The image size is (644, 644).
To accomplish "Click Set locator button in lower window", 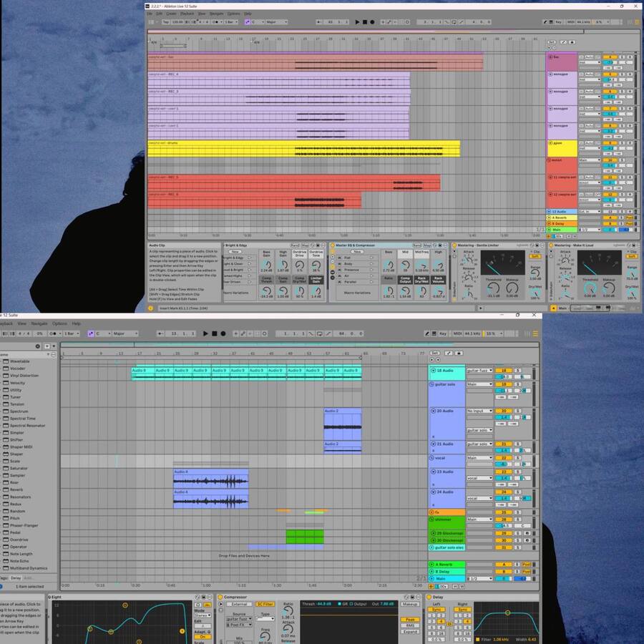I will pos(434,353).
